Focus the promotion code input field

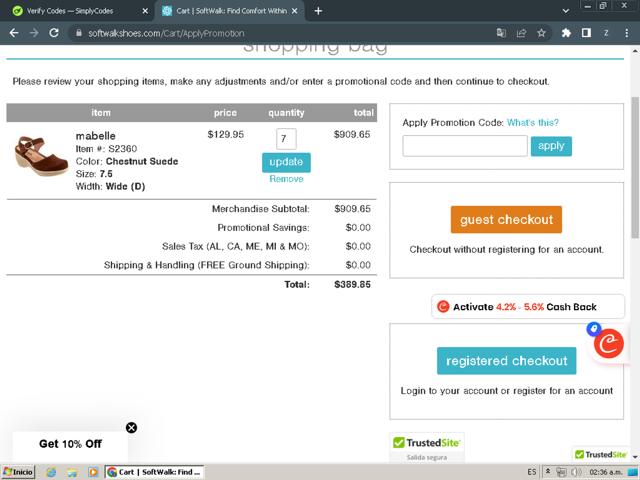pos(465,146)
